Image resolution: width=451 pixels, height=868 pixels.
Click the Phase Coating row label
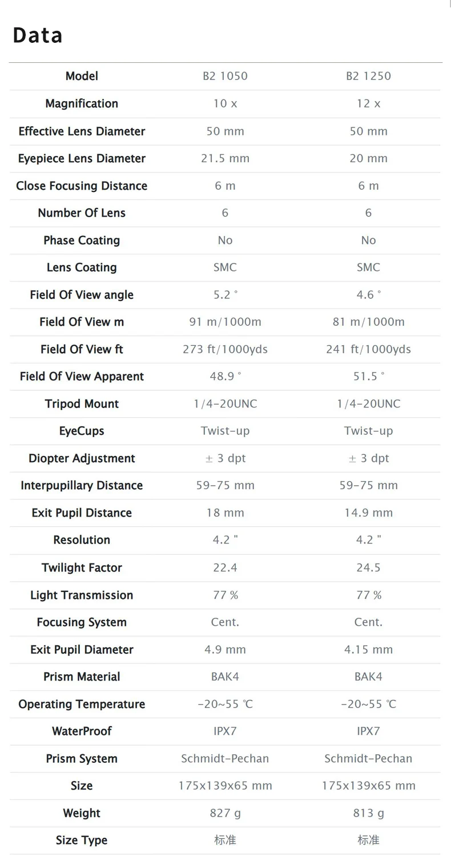coord(82,240)
